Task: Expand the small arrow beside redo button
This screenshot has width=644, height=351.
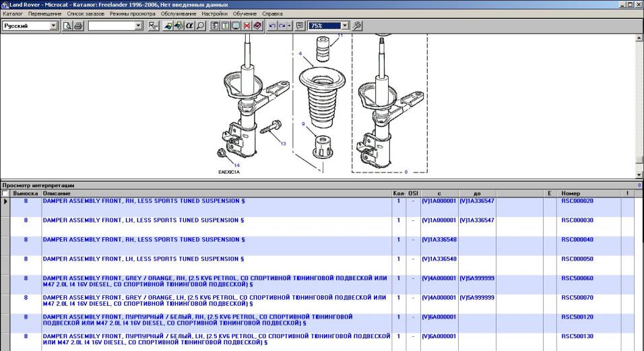Action: tap(289, 26)
